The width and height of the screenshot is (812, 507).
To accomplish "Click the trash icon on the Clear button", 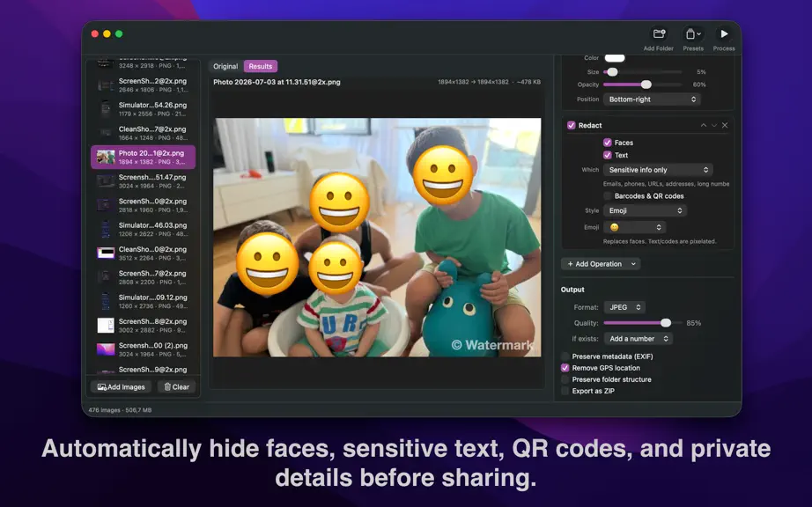I will pyautogui.click(x=167, y=386).
